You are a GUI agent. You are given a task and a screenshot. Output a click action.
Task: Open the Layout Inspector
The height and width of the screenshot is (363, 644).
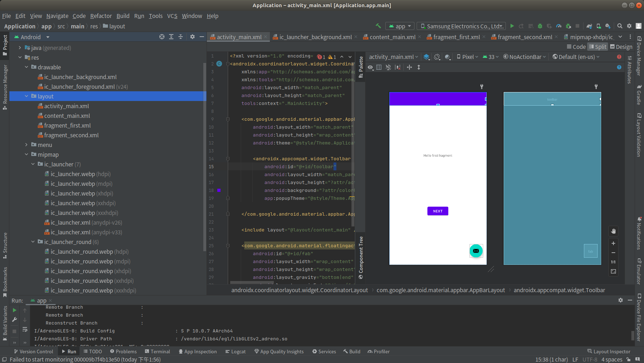pyautogui.click(x=609, y=351)
